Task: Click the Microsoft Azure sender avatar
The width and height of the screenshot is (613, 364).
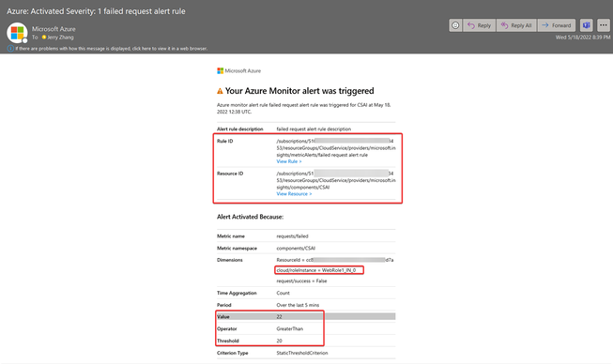Action: 17,33
